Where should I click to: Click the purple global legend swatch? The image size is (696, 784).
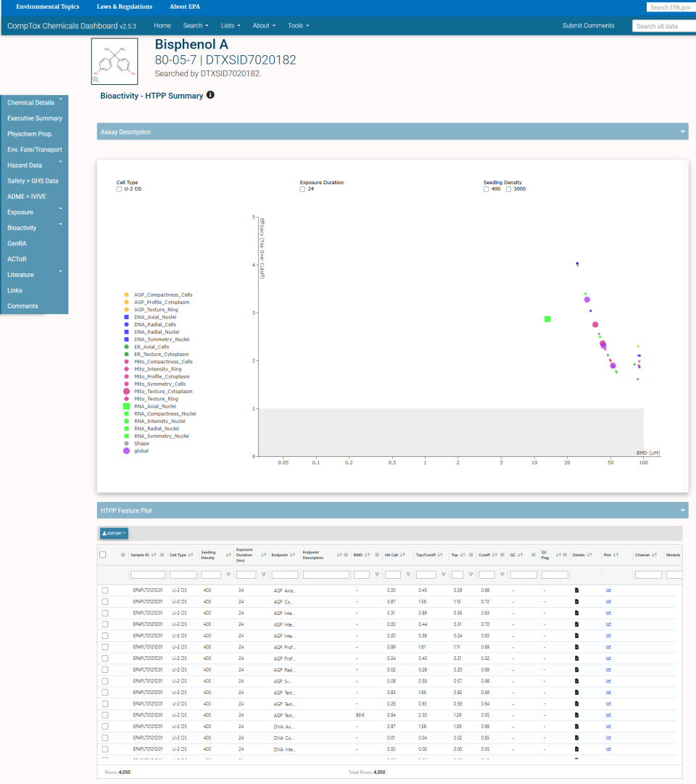(x=127, y=451)
